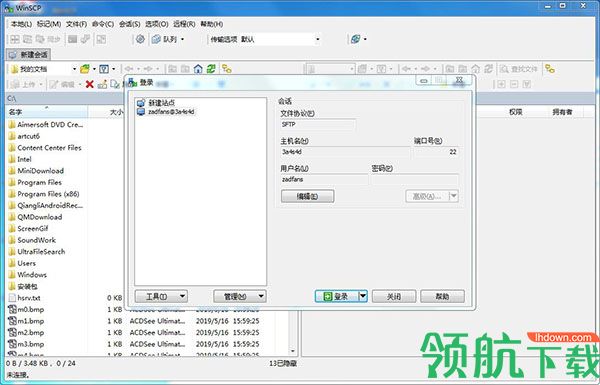Screen dimensions: 600x385
Task: Click the password (密码) field
Action: pos(415,180)
